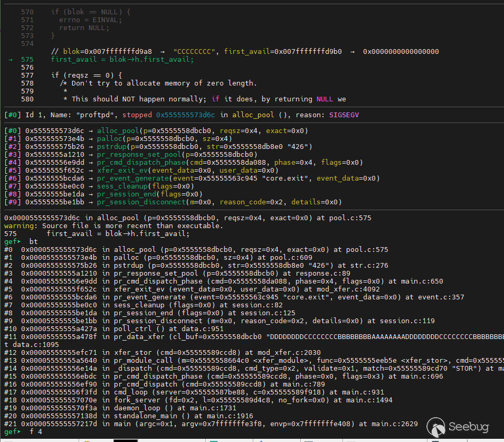
Task: Click daemon_loop in backtrace frame #19
Action: pyautogui.click(x=134, y=408)
